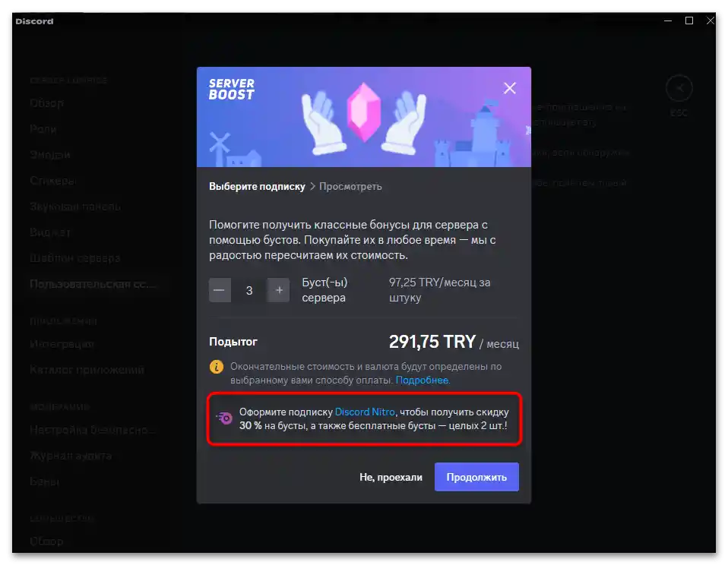This screenshot has width=728, height=565.
Task: Open Баны in the settings sidebar
Action: [45, 482]
